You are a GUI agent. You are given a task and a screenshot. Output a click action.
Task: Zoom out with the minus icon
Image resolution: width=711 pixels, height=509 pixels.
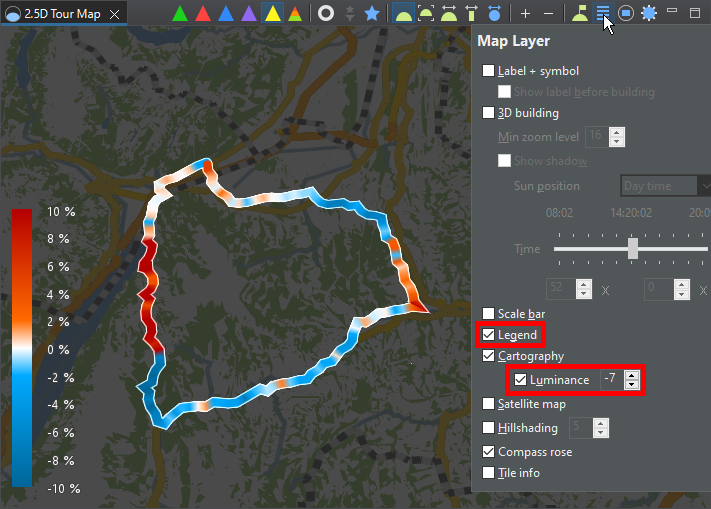[x=548, y=14]
